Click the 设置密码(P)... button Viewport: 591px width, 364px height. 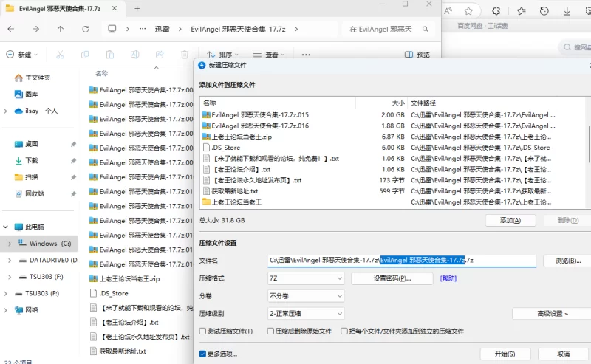[392, 278]
